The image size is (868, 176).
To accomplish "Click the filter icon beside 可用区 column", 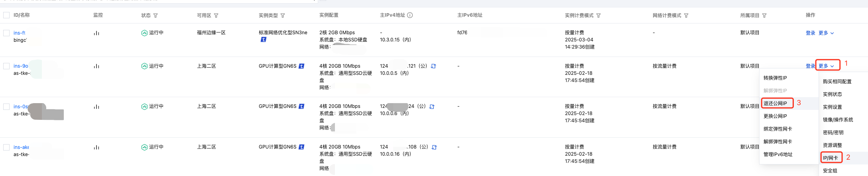I will 216,16.
